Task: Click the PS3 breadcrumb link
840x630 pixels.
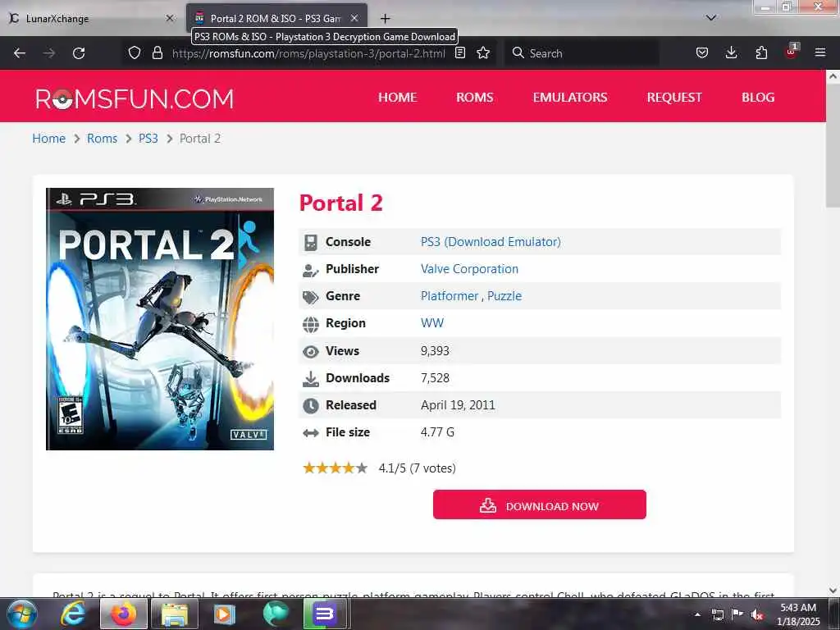Action: coord(148,139)
